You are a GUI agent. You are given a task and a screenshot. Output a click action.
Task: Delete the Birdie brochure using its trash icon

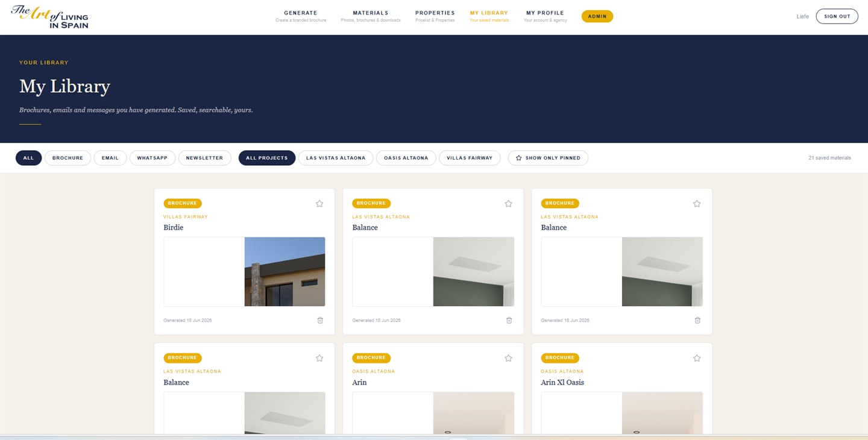tap(320, 320)
